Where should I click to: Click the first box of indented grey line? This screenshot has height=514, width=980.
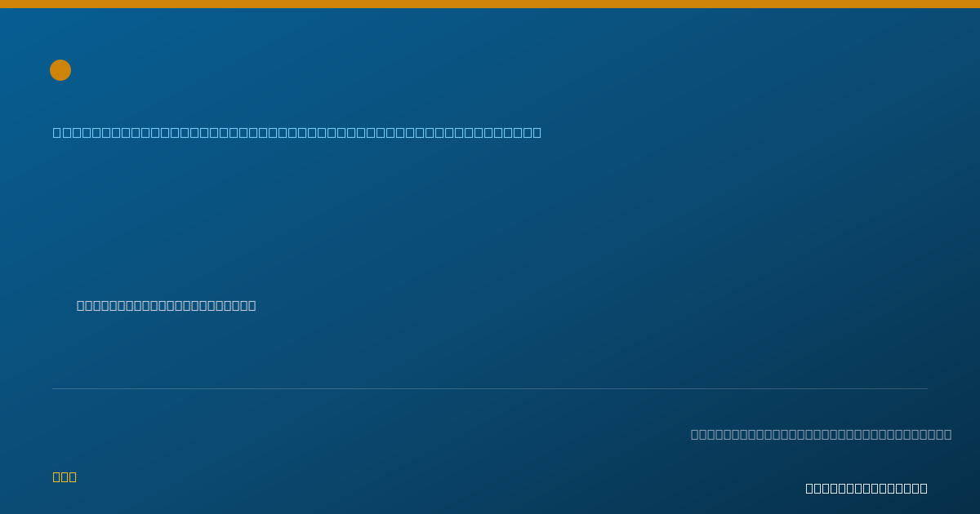[x=81, y=305]
